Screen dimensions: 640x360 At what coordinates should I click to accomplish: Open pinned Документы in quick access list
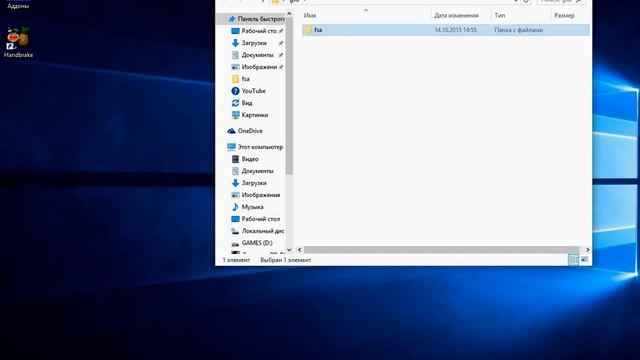tap(257, 55)
